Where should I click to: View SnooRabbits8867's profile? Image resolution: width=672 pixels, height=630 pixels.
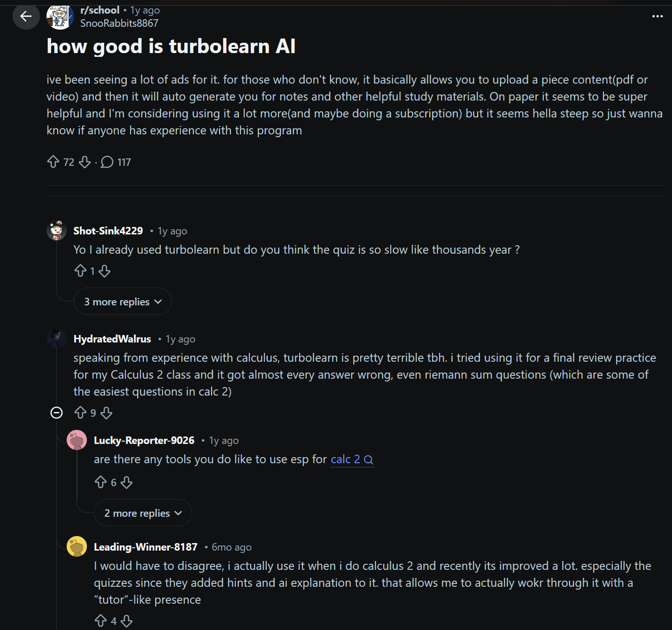tap(120, 23)
